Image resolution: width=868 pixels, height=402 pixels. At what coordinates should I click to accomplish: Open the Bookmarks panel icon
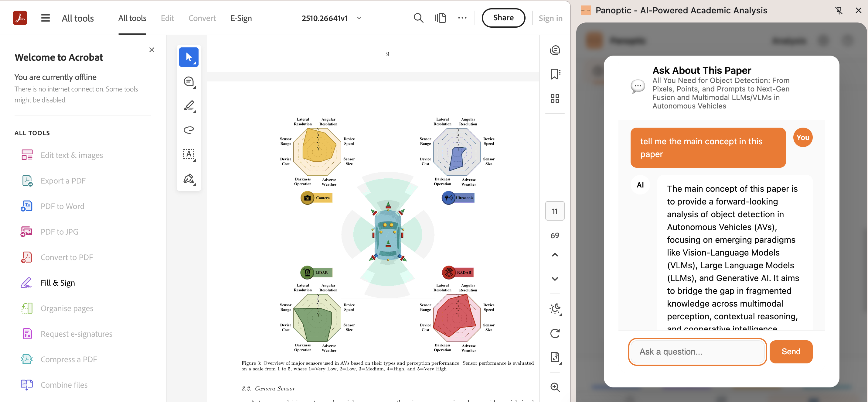pos(555,74)
